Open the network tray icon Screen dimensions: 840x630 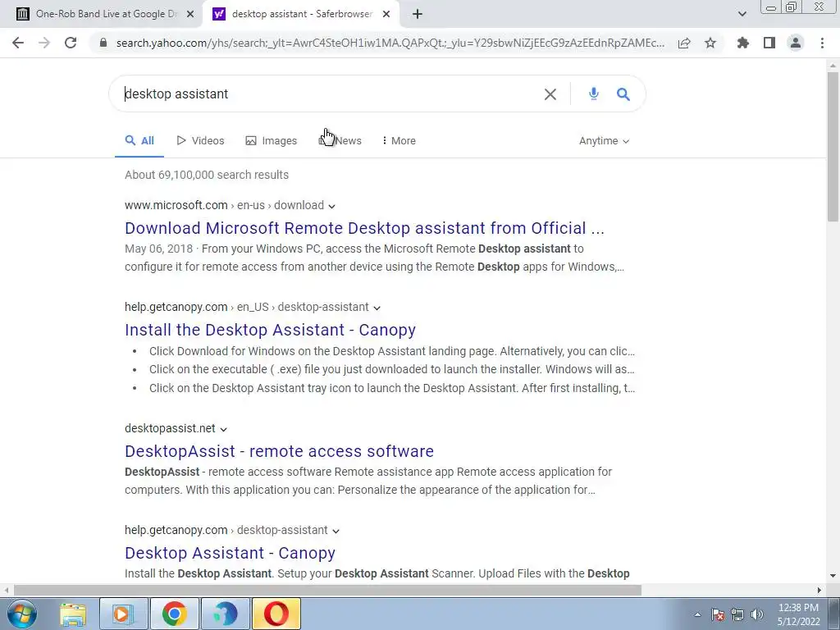(737, 614)
